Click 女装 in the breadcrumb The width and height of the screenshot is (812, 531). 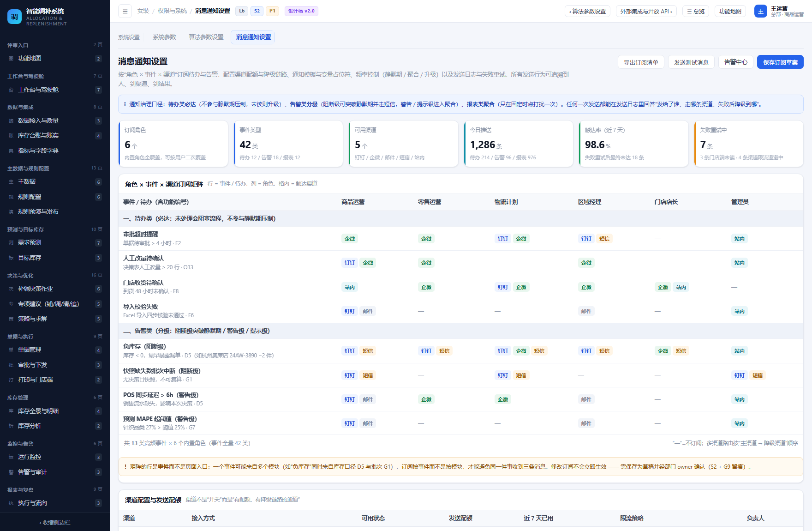point(143,11)
